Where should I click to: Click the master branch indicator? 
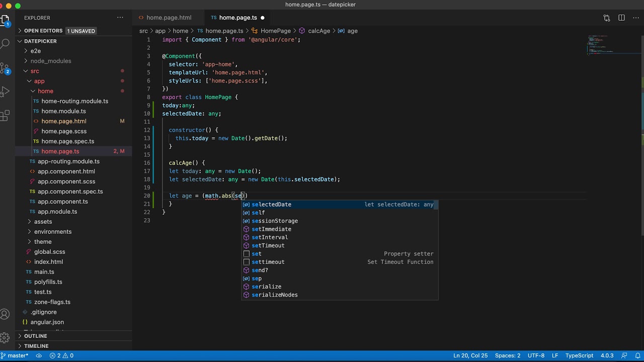[17, 355]
